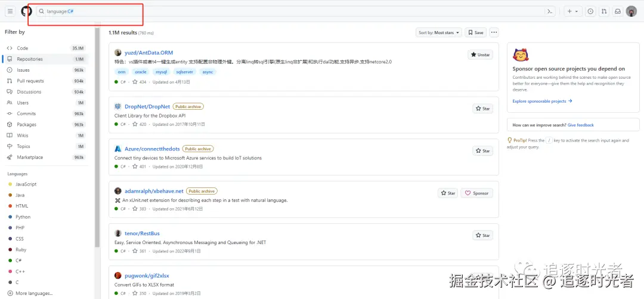Filter results by Pull requests
The image size is (644, 299).
46,81
